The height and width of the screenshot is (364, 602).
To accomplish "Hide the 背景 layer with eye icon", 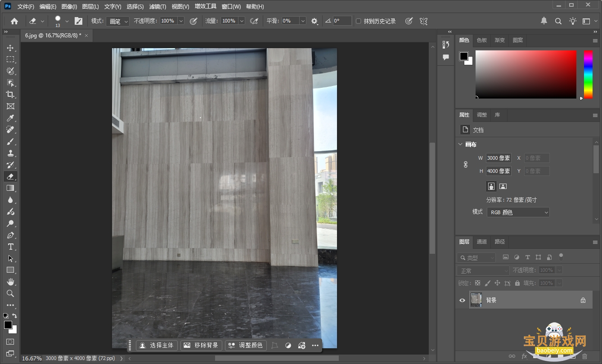I will 462,300.
